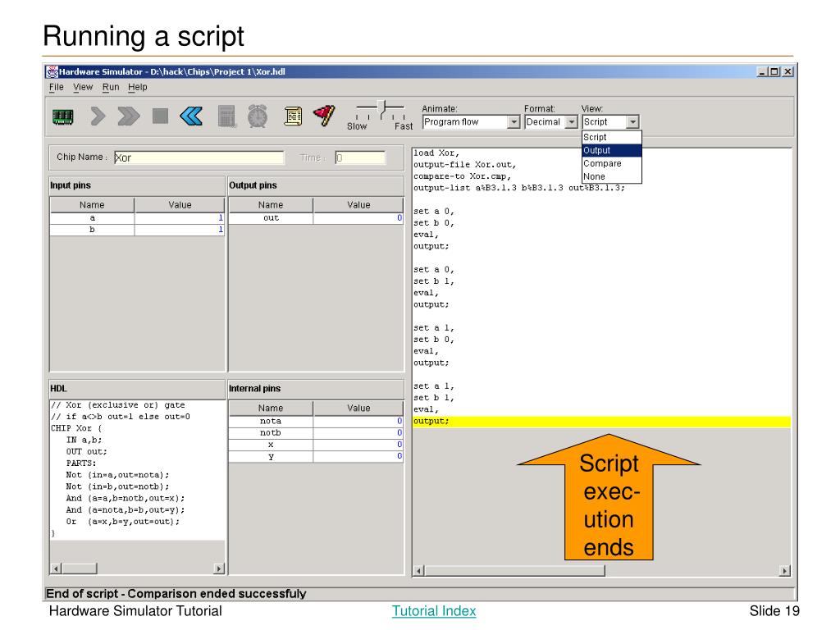Image resolution: width=840 pixels, height=630 pixels.
Task: Choose Compare in the View list
Action: 612,163
